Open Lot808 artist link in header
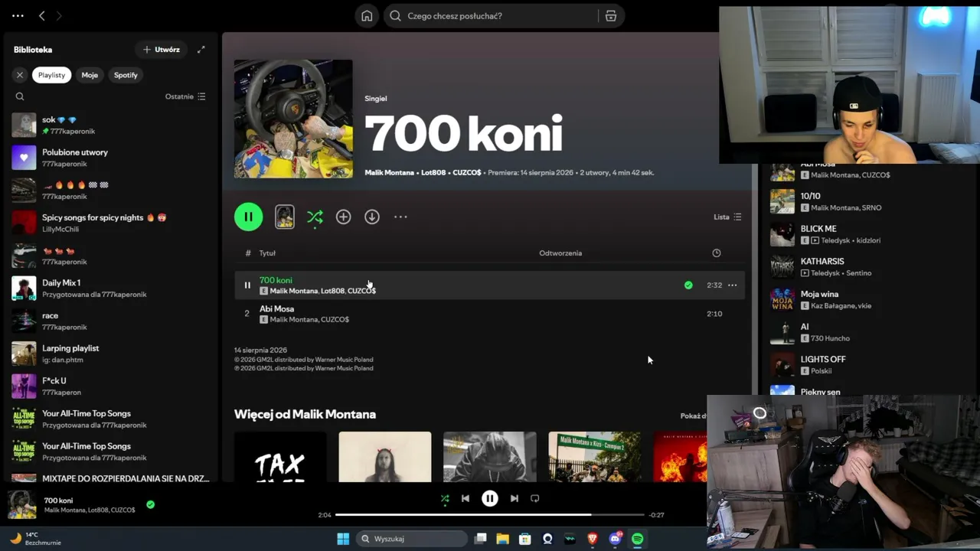 [x=433, y=173]
